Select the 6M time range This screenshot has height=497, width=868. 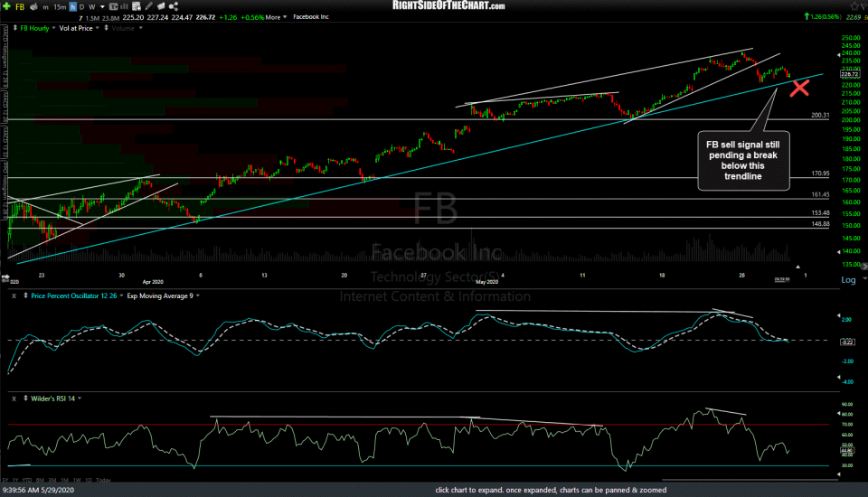pyautogui.click(x=40, y=480)
